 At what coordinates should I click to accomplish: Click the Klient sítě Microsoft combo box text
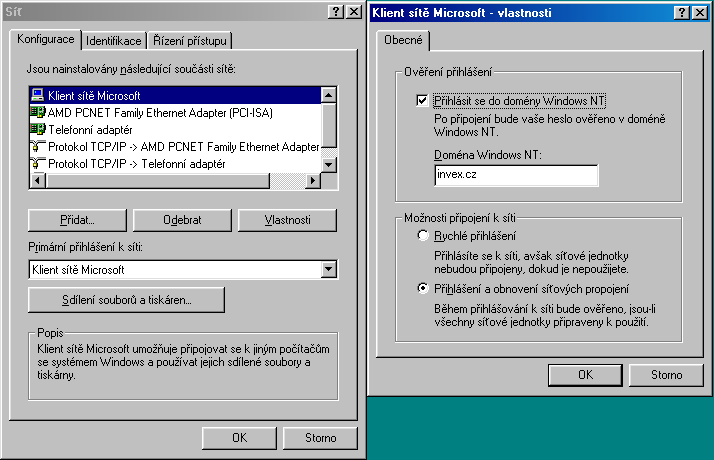78,270
